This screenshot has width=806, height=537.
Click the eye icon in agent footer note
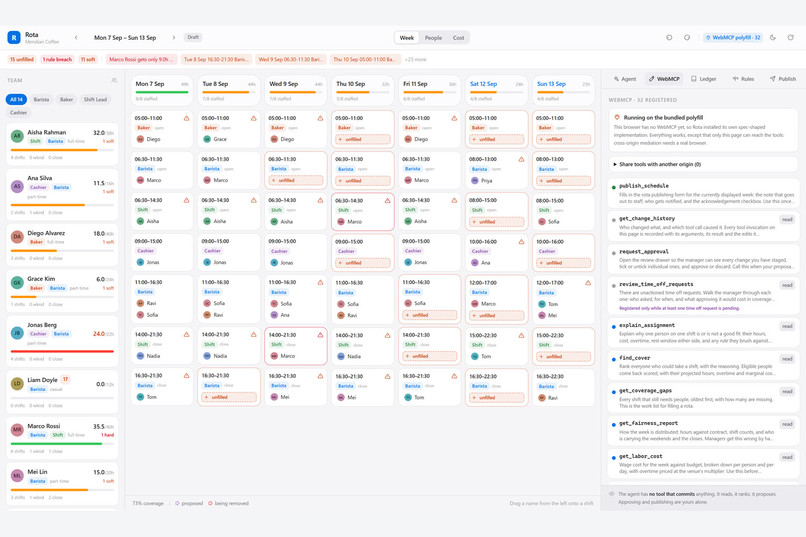612,494
